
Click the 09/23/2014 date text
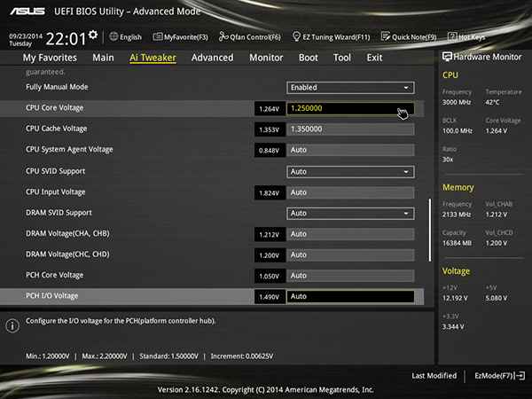[26, 36]
